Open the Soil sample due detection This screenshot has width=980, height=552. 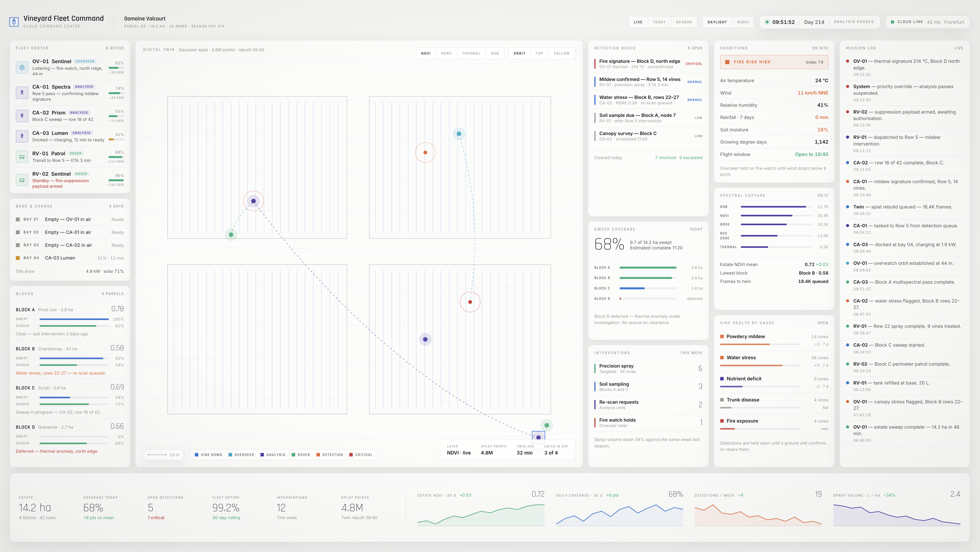click(648, 118)
